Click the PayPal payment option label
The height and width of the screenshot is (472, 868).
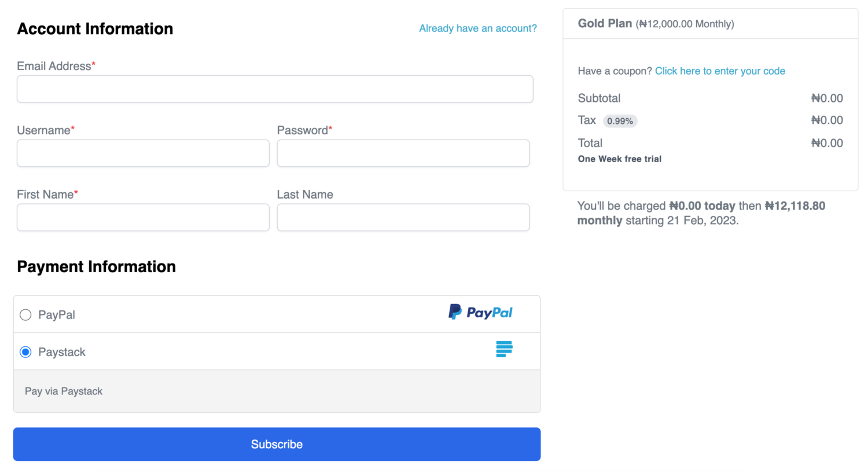click(x=57, y=315)
